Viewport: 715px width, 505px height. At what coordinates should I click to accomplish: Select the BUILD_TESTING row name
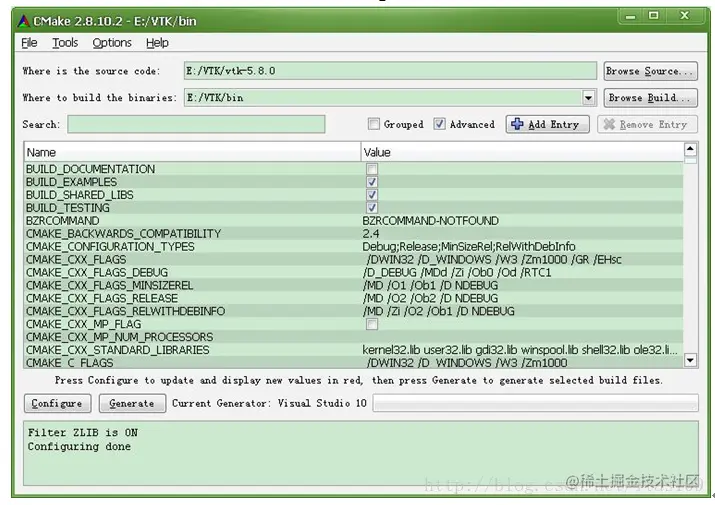[67, 208]
